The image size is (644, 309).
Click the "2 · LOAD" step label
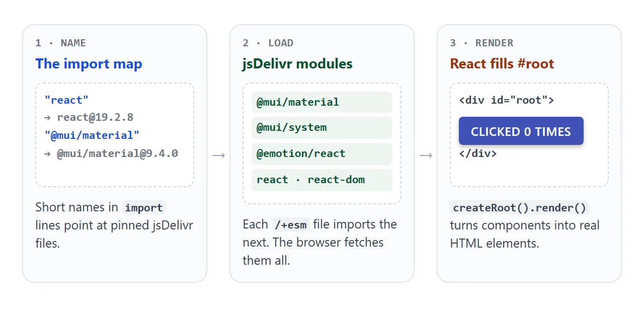pos(268,43)
